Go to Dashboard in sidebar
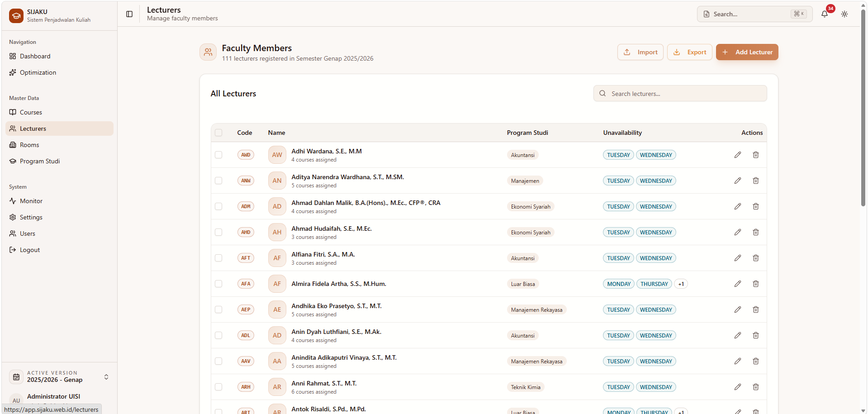This screenshot has height=414, width=868. click(59, 56)
